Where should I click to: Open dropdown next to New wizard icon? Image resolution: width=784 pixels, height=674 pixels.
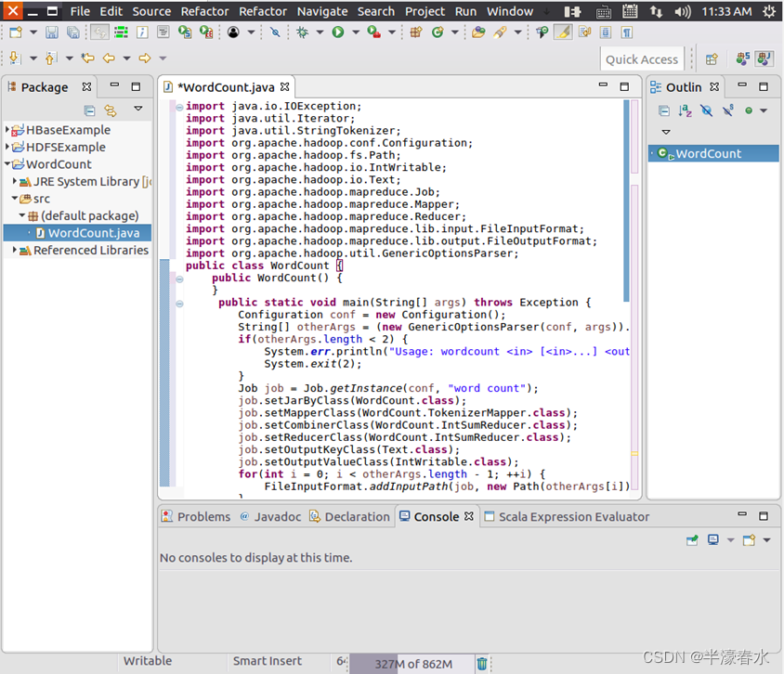pos(33,32)
